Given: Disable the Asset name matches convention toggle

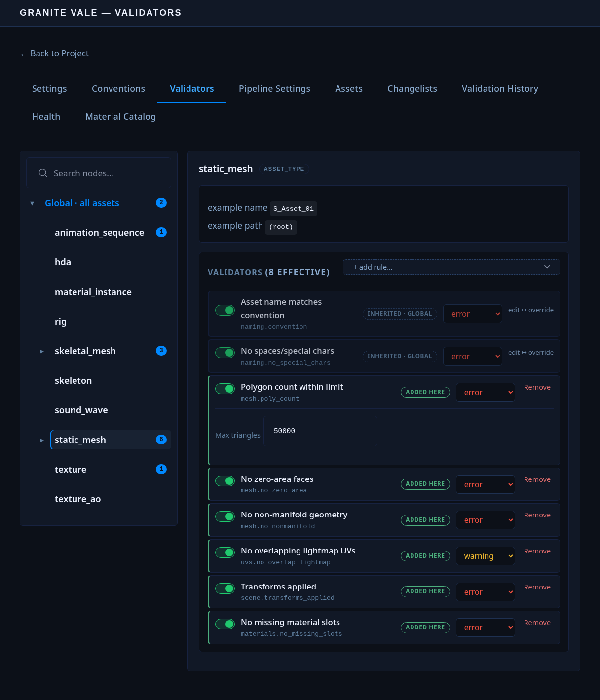Looking at the screenshot, I should 225,310.
